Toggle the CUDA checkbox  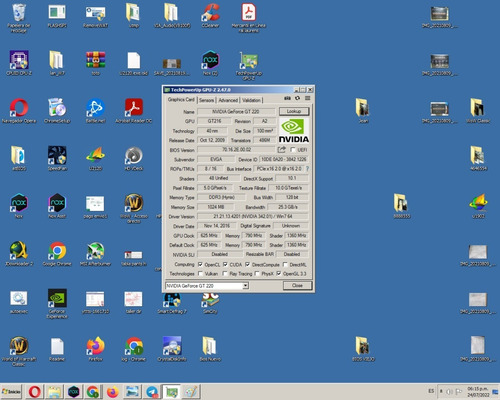[x=225, y=264]
